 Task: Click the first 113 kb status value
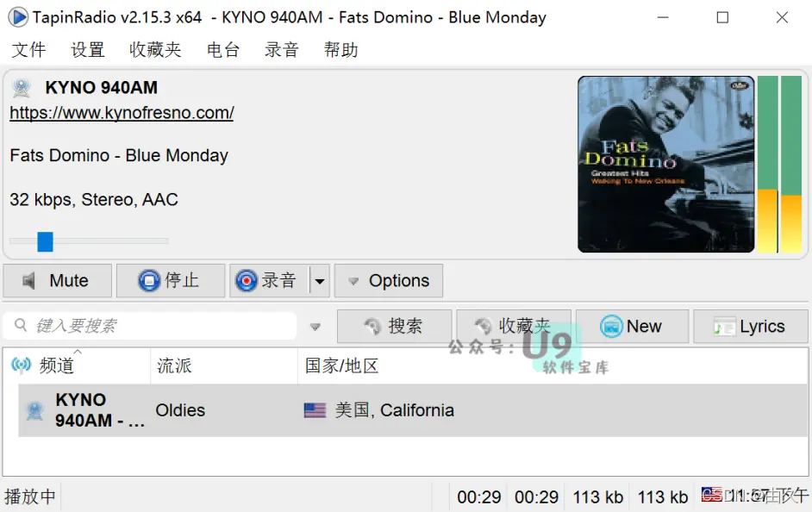tap(597, 497)
